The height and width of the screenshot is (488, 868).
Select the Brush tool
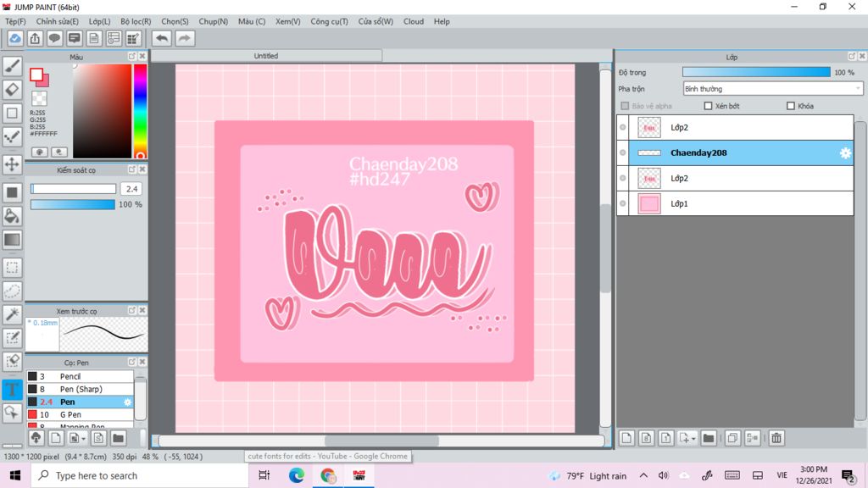tap(12, 66)
